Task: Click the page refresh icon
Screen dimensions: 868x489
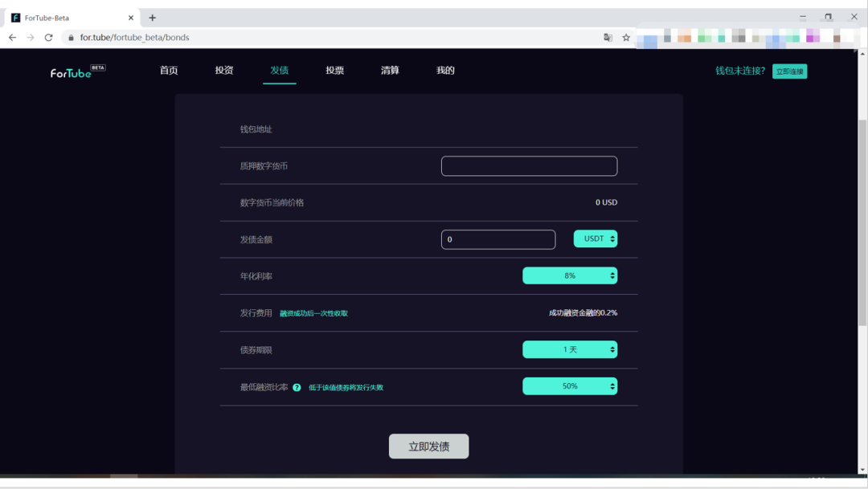Action: 50,37
